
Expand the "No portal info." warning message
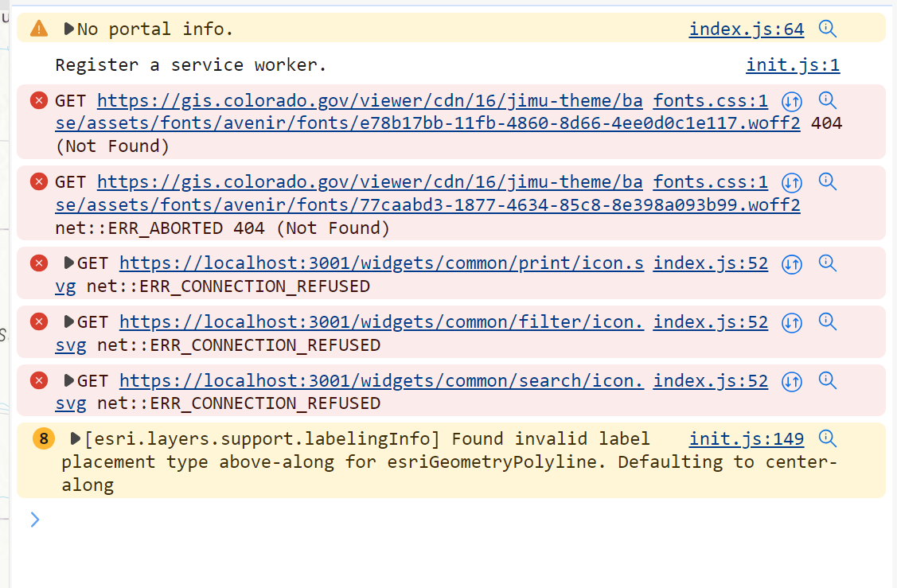68,29
